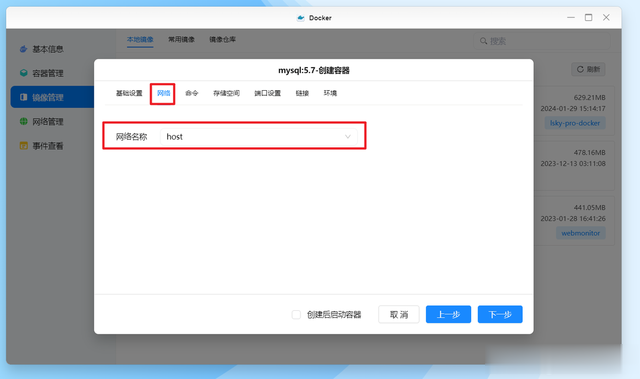Click the webmonitor tag
The width and height of the screenshot is (640, 379).
[580, 233]
